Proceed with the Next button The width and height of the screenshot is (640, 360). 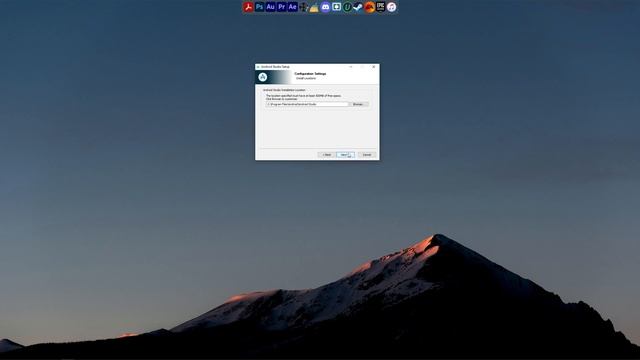[x=345, y=155]
